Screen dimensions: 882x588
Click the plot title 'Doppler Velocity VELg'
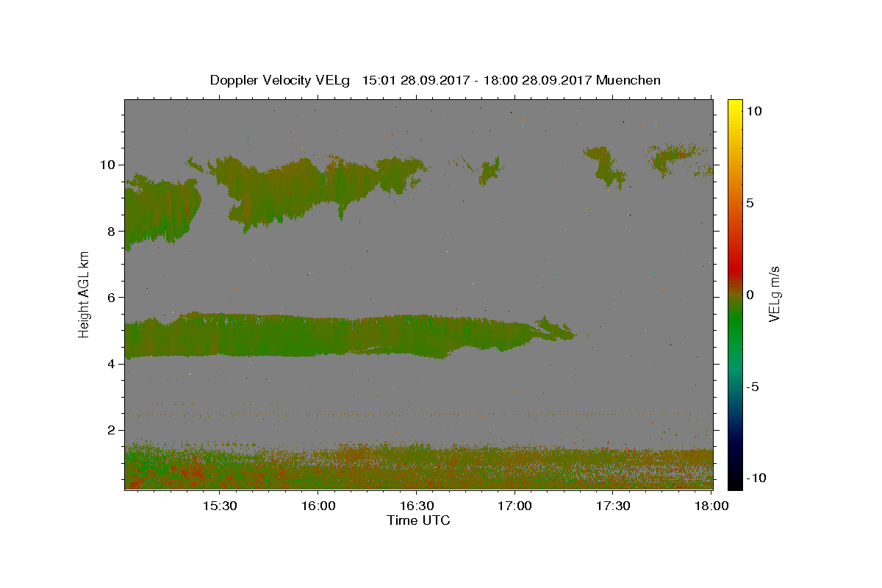(280, 80)
